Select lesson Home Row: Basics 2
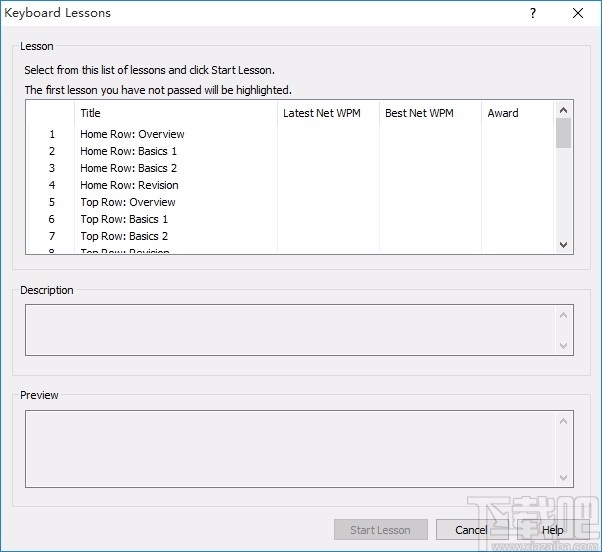Viewport: 602px width, 552px height. [129, 168]
